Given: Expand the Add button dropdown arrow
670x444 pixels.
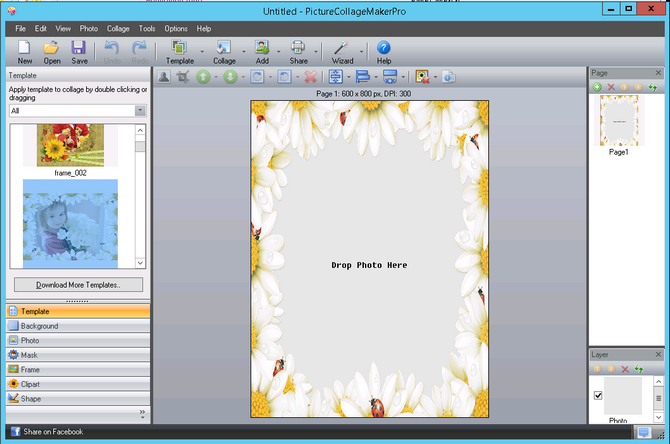Looking at the screenshot, I should click(x=279, y=52).
